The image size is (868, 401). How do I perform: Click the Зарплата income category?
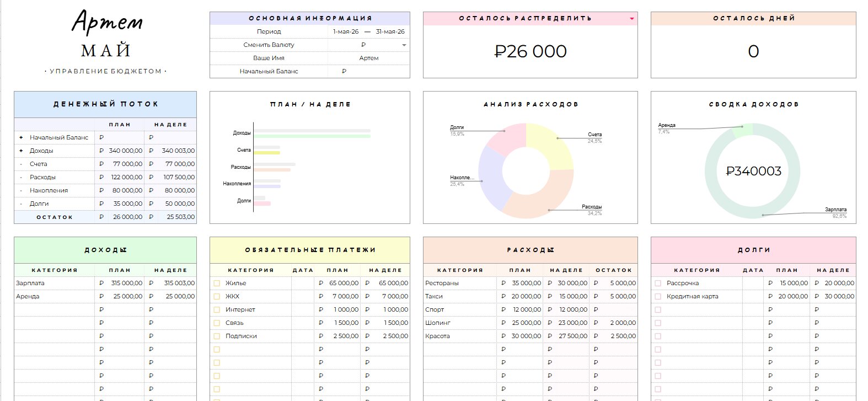[x=30, y=283]
